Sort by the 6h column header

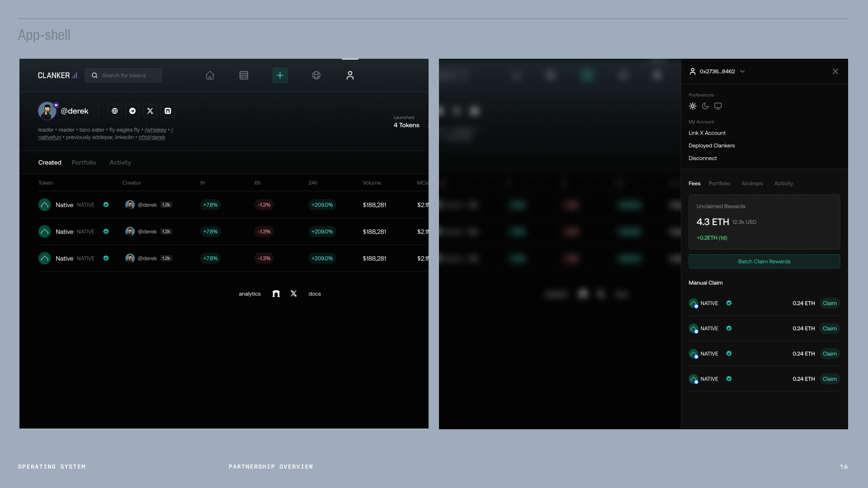258,183
